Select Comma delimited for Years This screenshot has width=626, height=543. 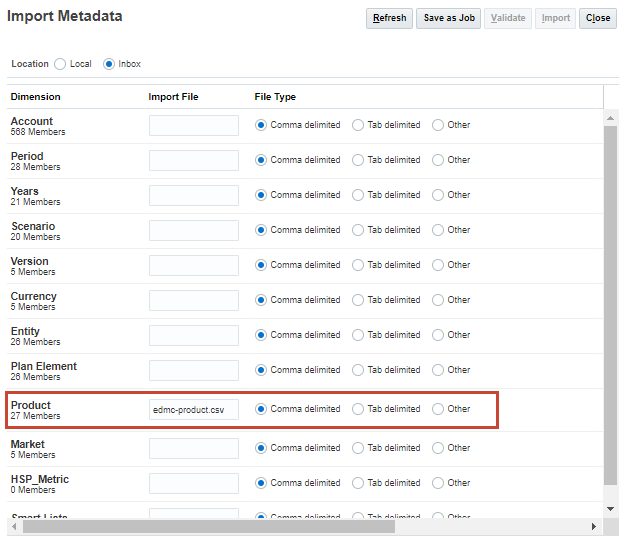click(261, 195)
